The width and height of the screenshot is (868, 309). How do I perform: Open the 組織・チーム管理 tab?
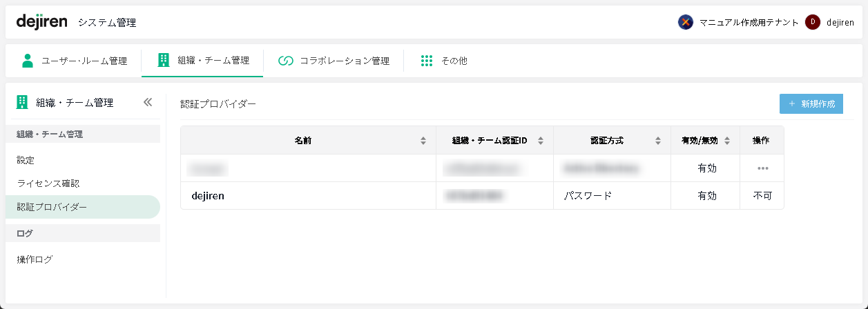[203, 61]
